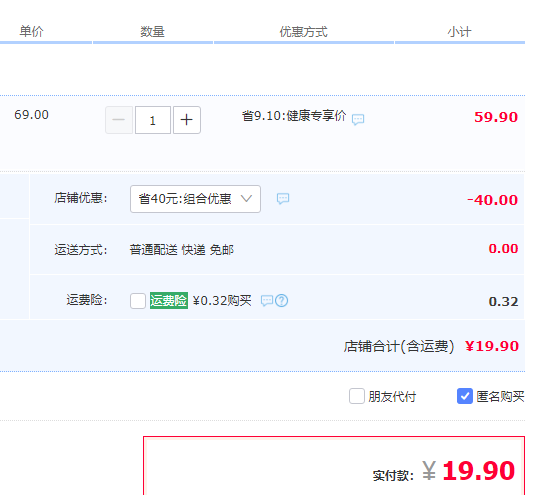Screen dimensions: 533x495
Task: Increase quantity with the plus button
Action: click(187, 120)
